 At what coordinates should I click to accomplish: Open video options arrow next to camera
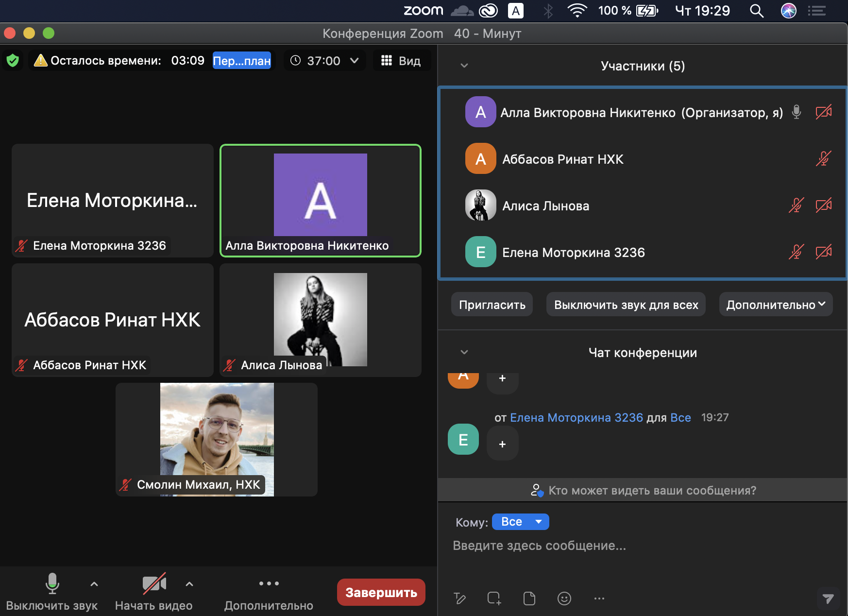189,584
